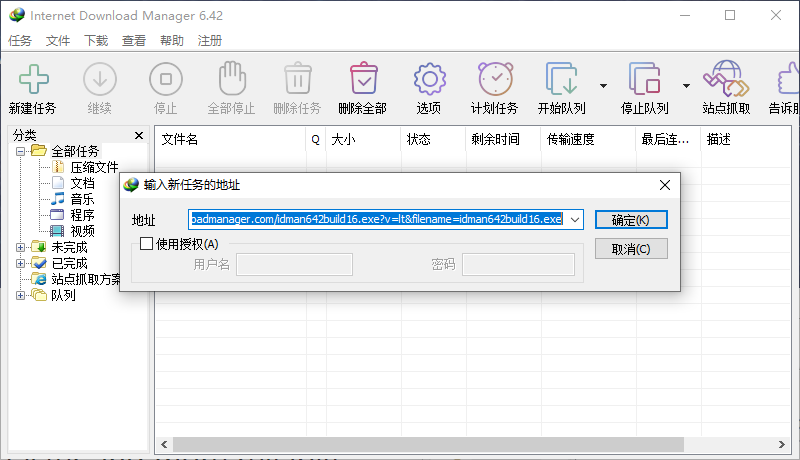Click the horizontal scrollbar thumb
800x460 pixels.
click(x=428, y=445)
